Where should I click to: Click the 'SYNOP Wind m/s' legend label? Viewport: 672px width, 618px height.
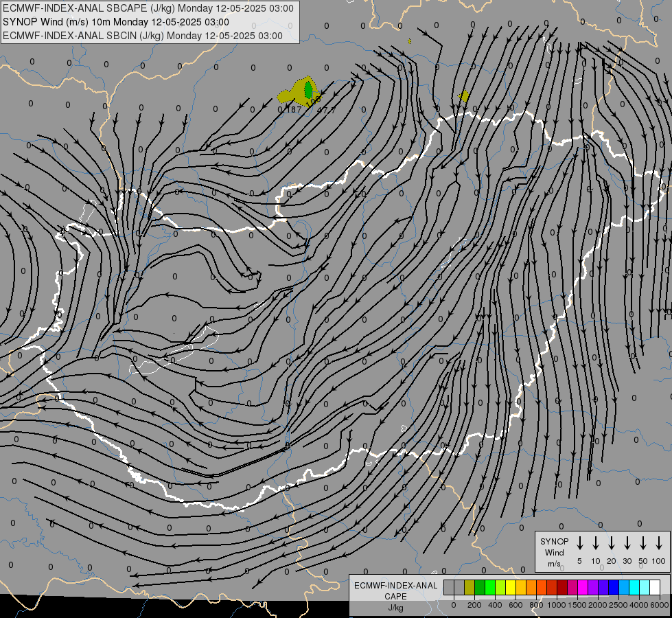pos(554,552)
